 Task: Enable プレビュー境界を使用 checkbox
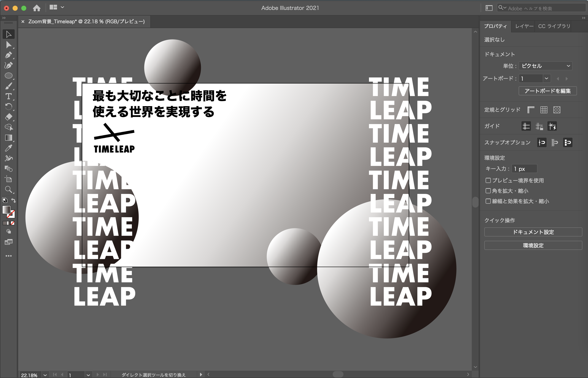[x=488, y=180]
